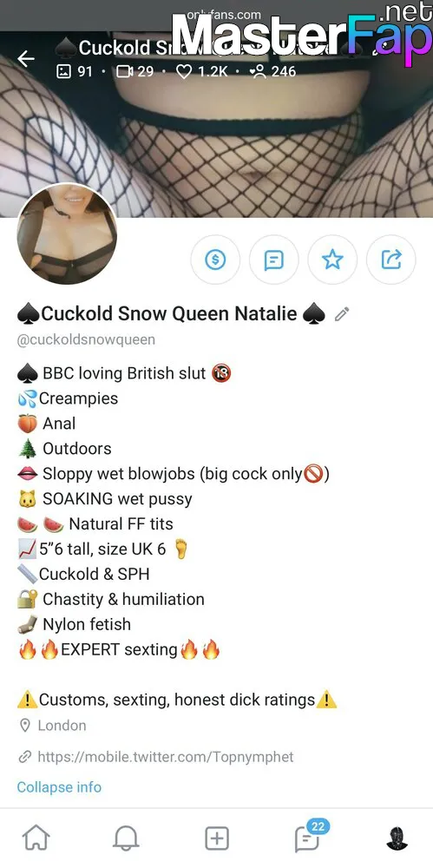Tap the message bubble button under cover
This screenshot has width=433, height=868.
[x=274, y=260]
